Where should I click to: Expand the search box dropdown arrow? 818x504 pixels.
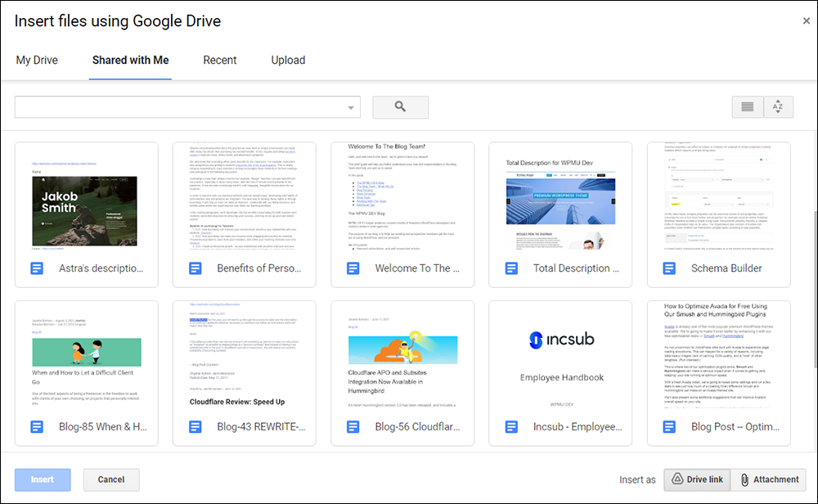pos(351,107)
